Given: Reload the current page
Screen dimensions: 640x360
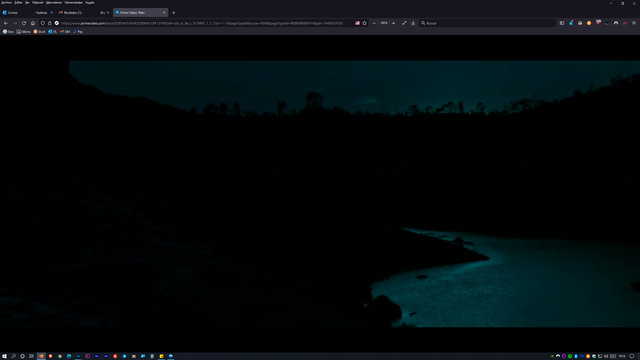Looking at the screenshot, I should click(x=24, y=23).
